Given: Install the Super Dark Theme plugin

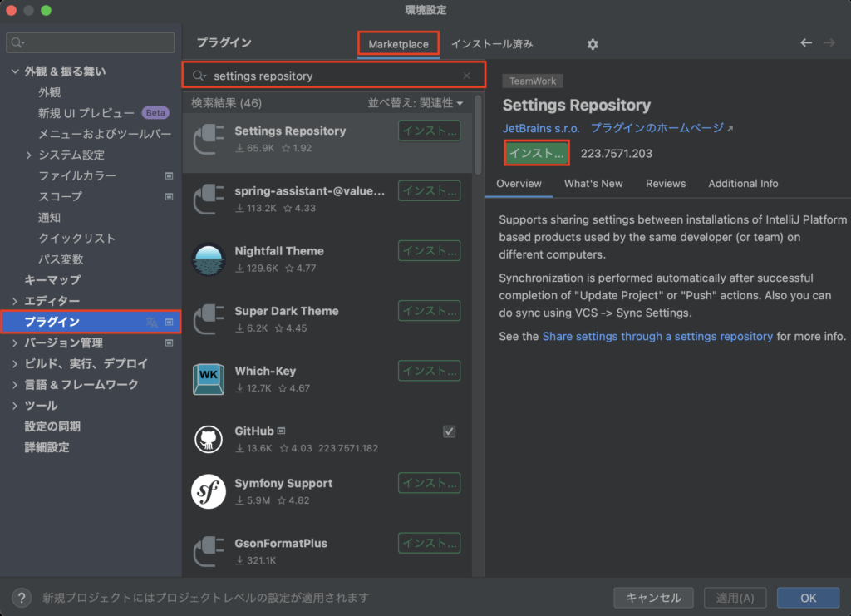Looking at the screenshot, I should [x=430, y=310].
